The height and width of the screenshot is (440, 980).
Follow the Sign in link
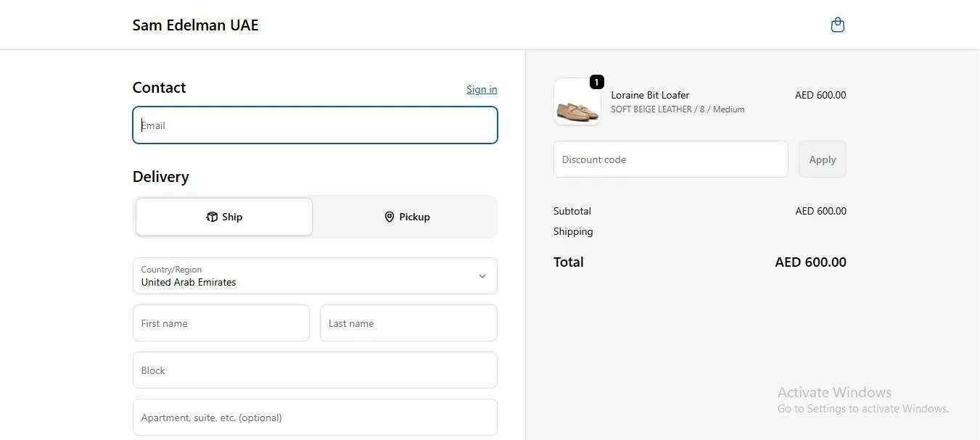(482, 89)
